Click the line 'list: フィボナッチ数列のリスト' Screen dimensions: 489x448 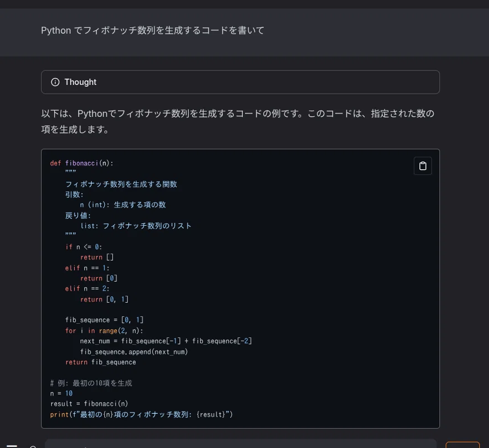[136, 226]
